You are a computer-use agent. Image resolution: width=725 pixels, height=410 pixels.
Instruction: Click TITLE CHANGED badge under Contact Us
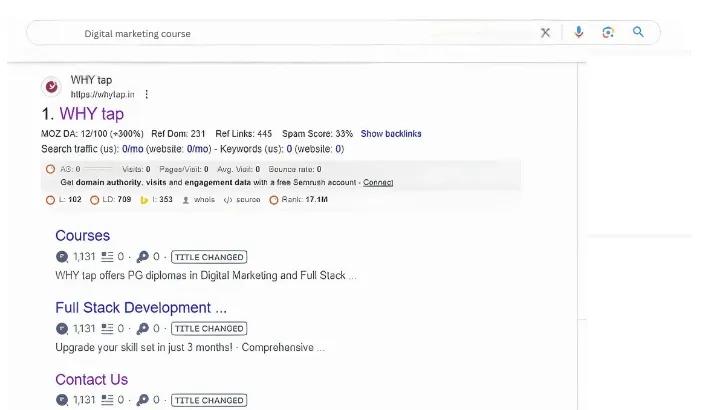209,400
